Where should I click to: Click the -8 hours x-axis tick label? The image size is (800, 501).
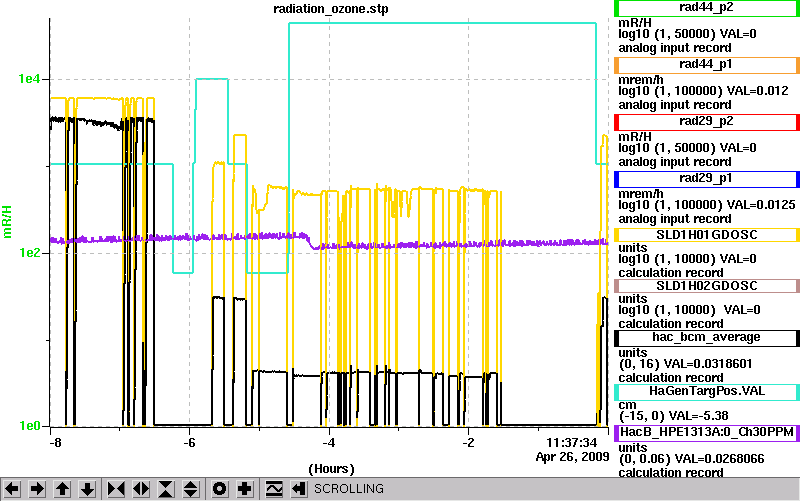click(x=55, y=442)
